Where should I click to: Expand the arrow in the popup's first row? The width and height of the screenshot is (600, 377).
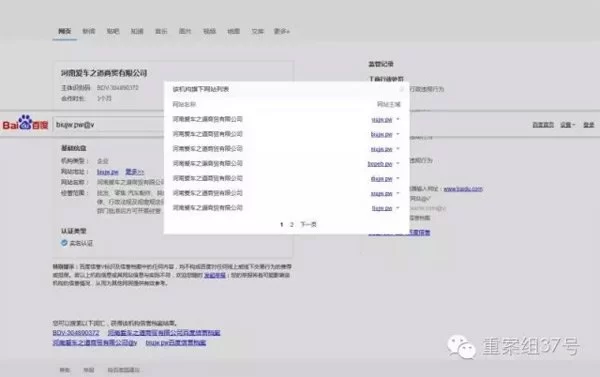coord(398,119)
